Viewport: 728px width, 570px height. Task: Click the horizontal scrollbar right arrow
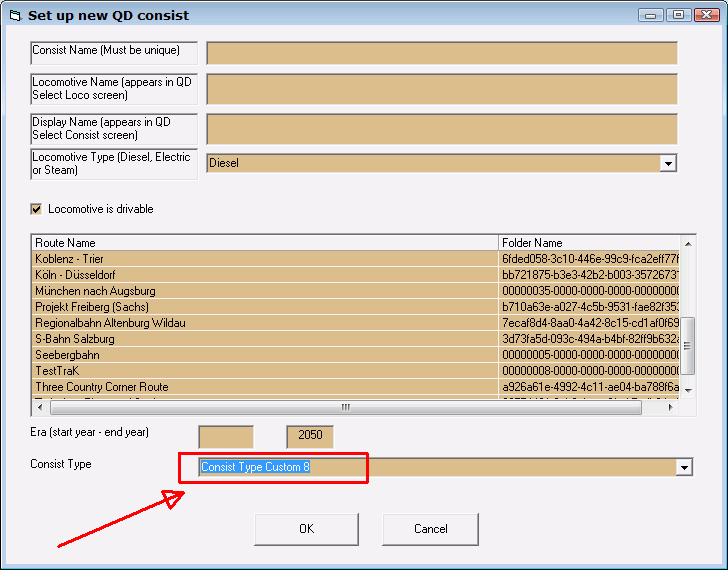click(670, 408)
